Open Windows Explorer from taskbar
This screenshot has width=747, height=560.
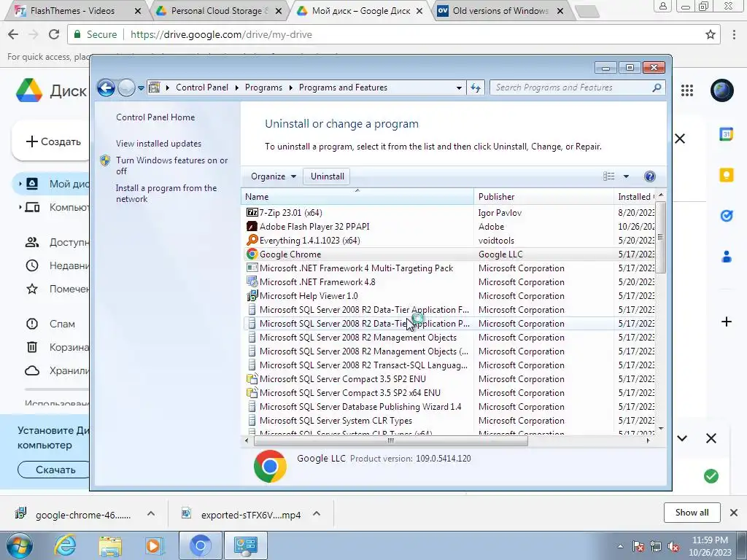tap(109, 545)
